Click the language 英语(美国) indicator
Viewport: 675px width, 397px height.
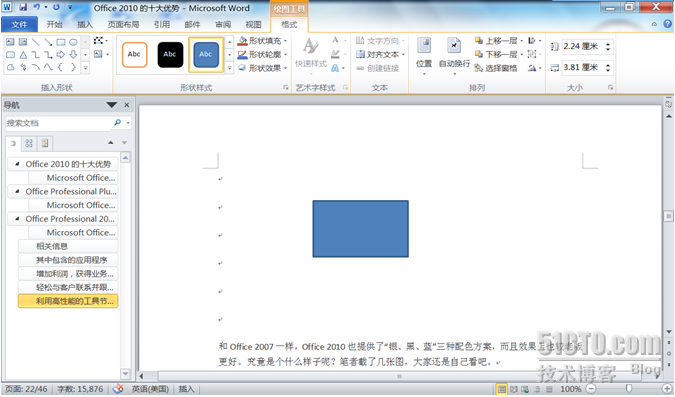click(150, 389)
